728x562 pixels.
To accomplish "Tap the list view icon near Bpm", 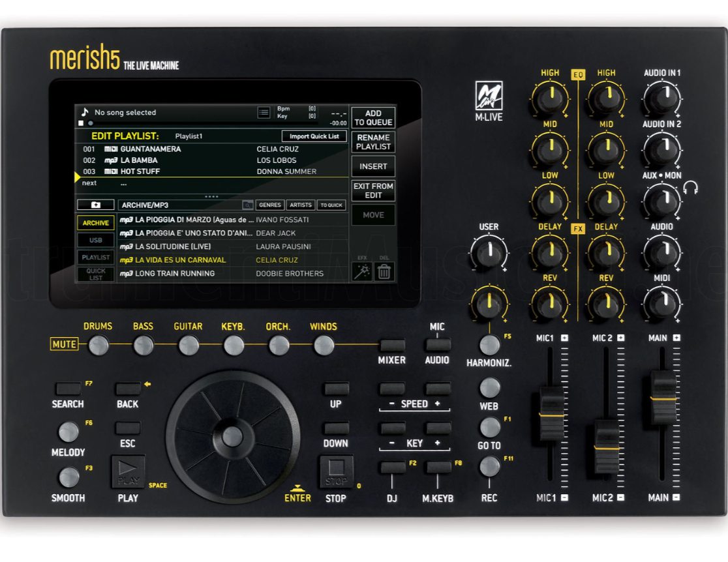I will click(264, 113).
